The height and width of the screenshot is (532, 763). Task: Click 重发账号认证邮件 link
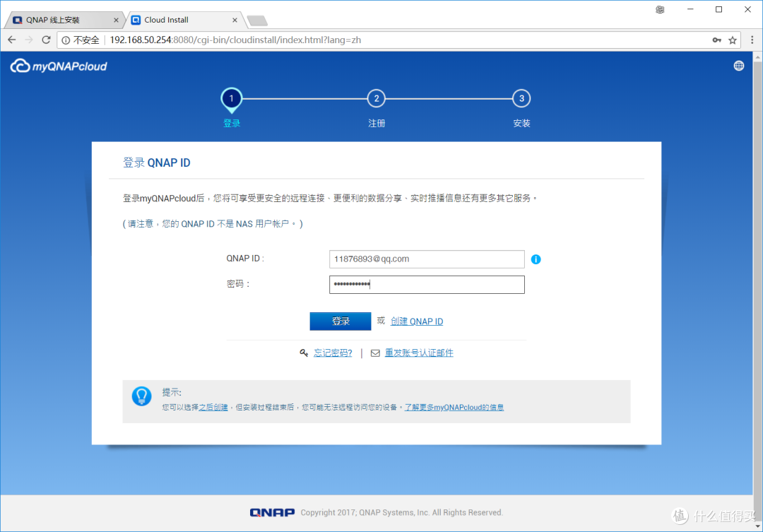point(419,353)
